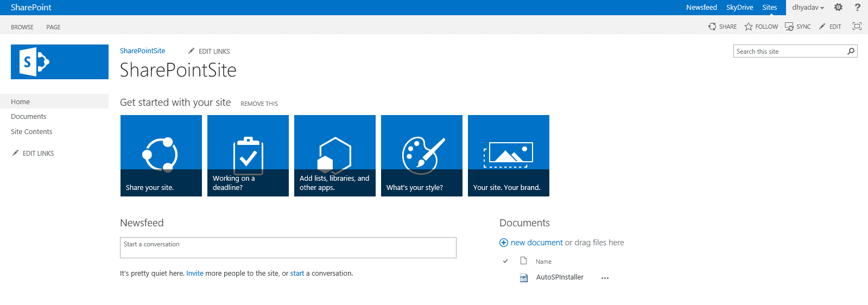Click the SharePoint logo image
The width and height of the screenshot is (868, 305).
click(x=60, y=62)
